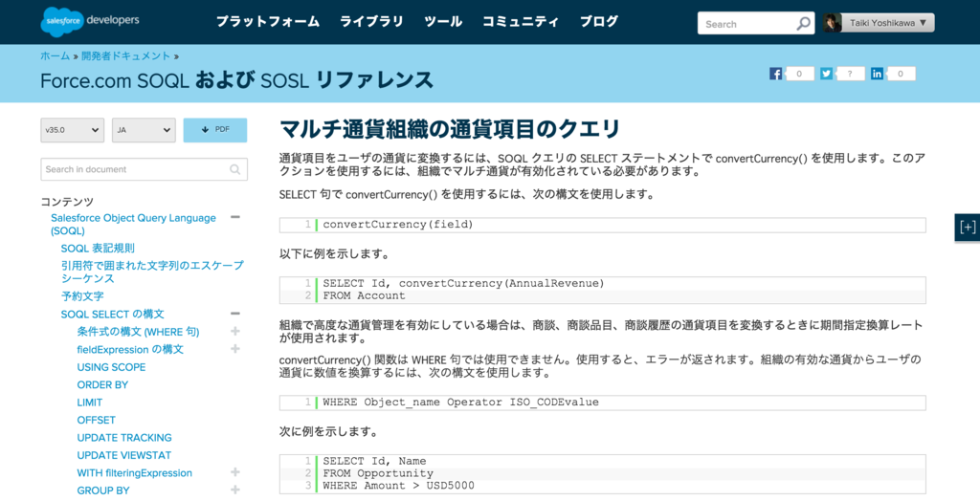Click the SELECT Id, convertCurrency(AnnualRevenue) code line
Screen dimensions: 980x501
click(x=463, y=284)
